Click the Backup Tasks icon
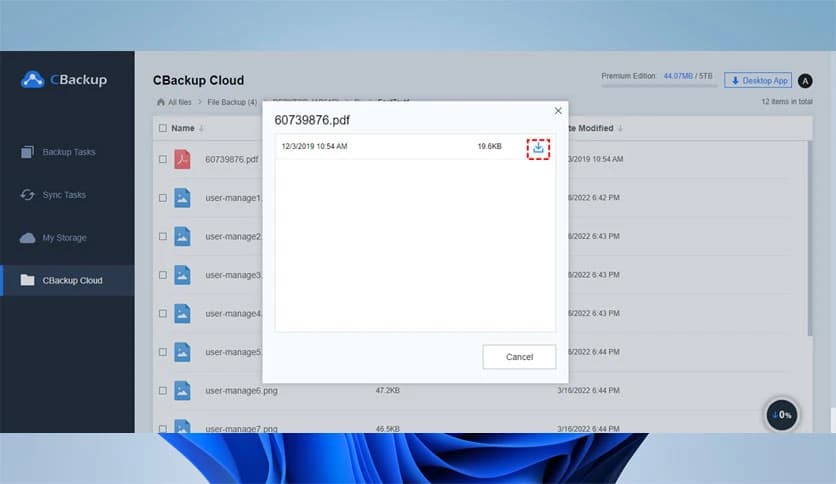 (x=27, y=152)
